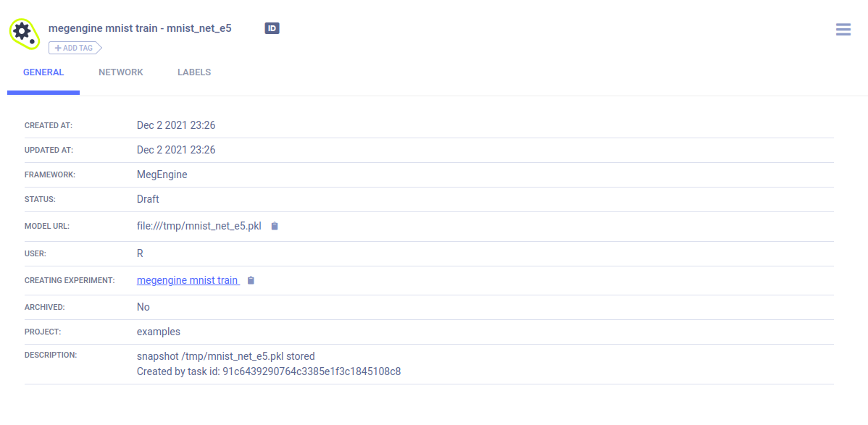The height and width of the screenshot is (425, 868).
Task: Click the Archived value No
Action: pos(143,307)
